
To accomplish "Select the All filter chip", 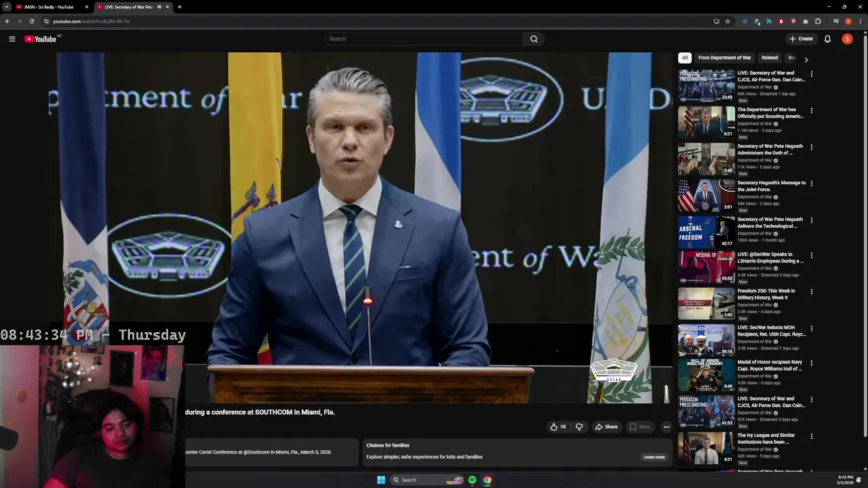I will [685, 58].
